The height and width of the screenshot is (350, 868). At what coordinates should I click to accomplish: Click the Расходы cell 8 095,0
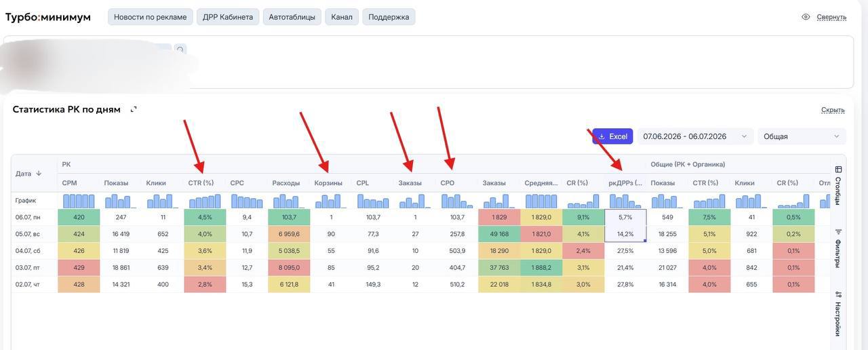tap(289, 268)
